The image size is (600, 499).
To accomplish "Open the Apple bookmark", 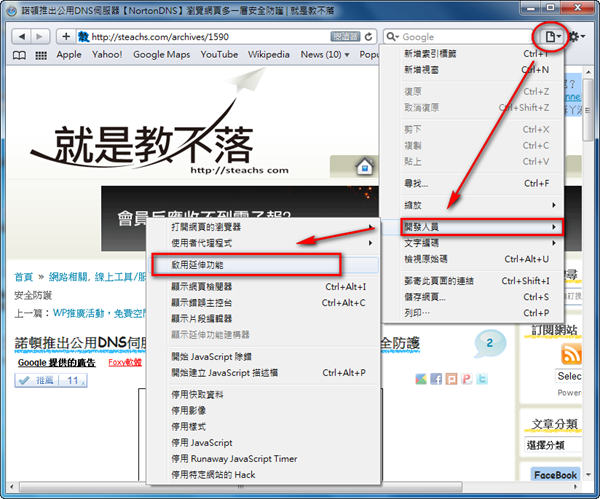I will pyautogui.click(x=69, y=55).
